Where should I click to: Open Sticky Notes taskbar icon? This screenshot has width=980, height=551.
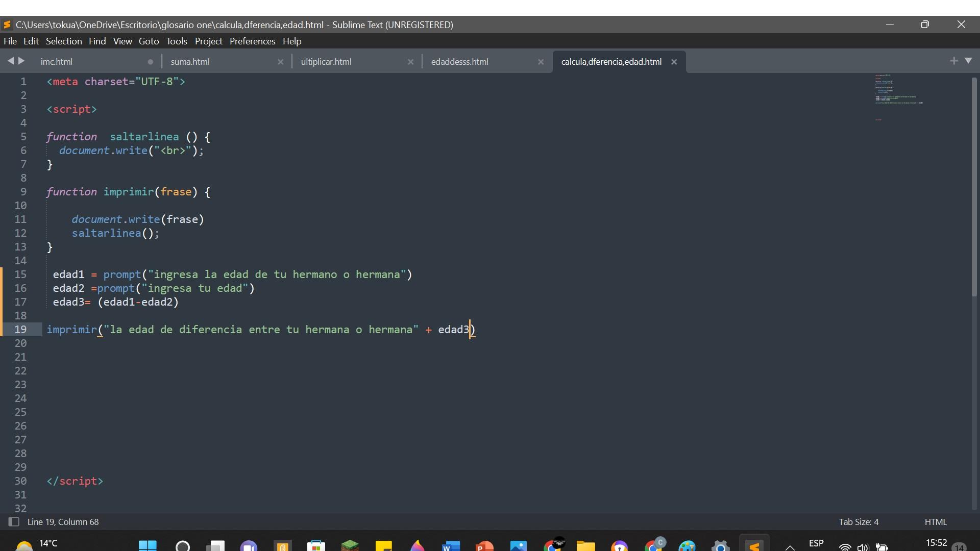tap(383, 546)
